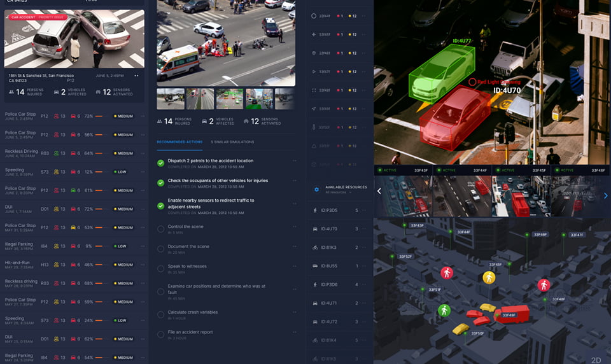Click the MEDIUM badge on the 72% DUI row
611x364 pixels.
(x=123, y=209)
